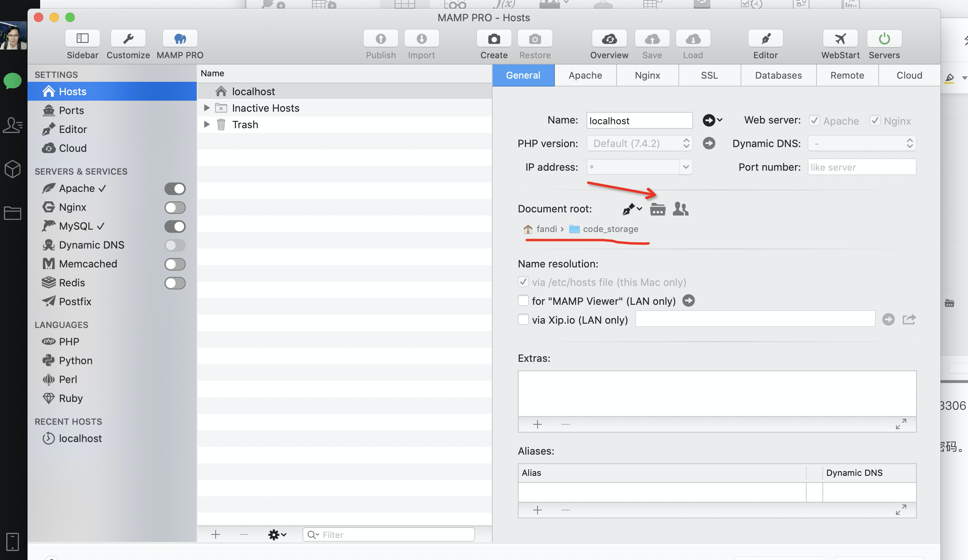Click the code_storage folder in document root path
This screenshot has height=560, width=968.
pyautogui.click(x=604, y=229)
